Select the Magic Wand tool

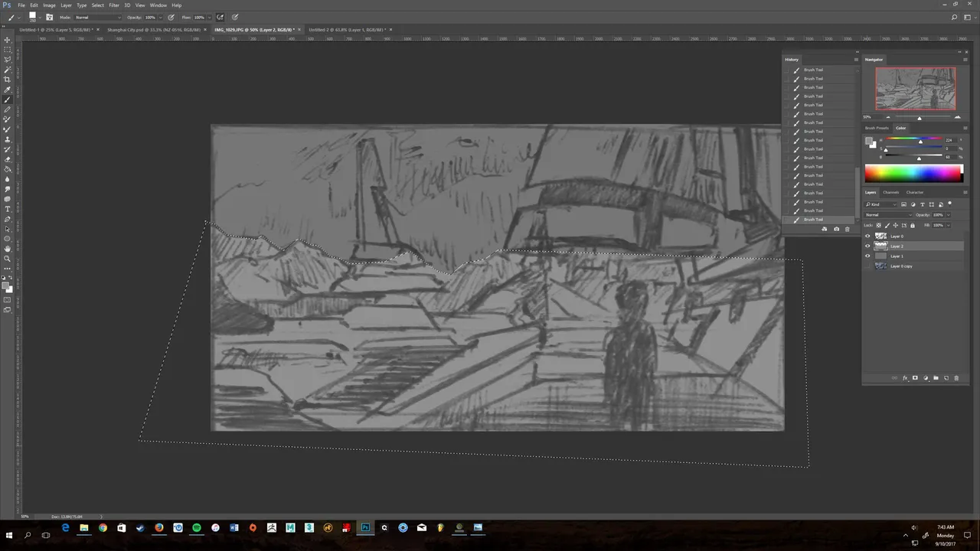coord(8,70)
